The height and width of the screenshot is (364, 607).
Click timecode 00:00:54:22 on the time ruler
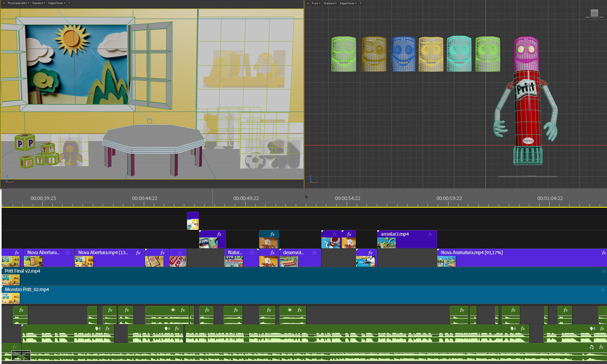[347, 198]
